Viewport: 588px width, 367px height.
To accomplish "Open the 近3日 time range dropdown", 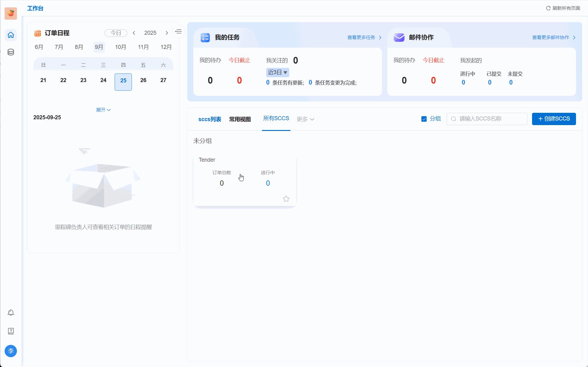I will tap(277, 72).
